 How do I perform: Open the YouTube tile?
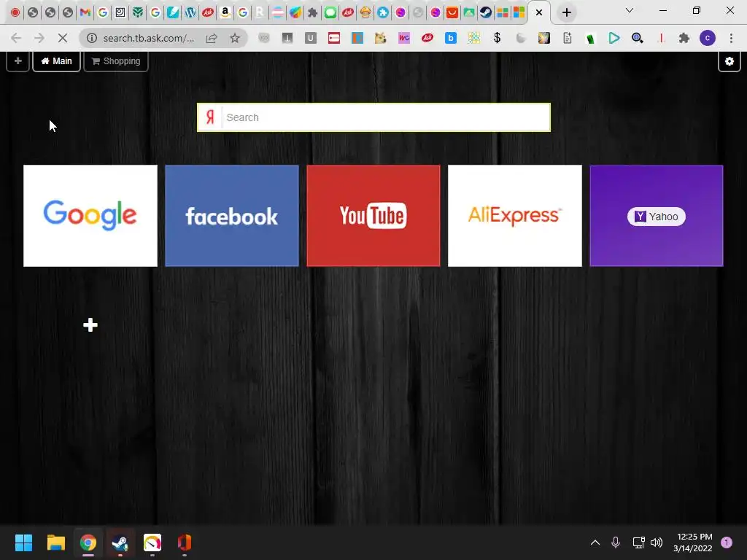373,216
